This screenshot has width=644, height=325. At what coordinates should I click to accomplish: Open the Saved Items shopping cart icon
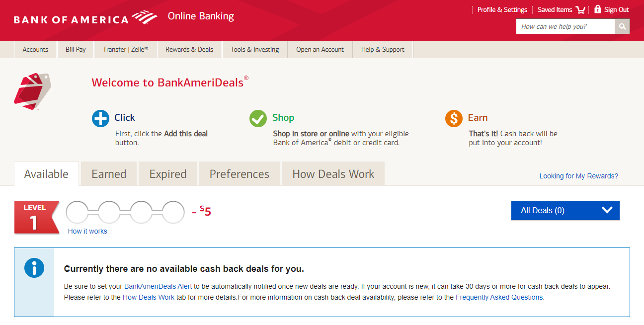coord(580,10)
